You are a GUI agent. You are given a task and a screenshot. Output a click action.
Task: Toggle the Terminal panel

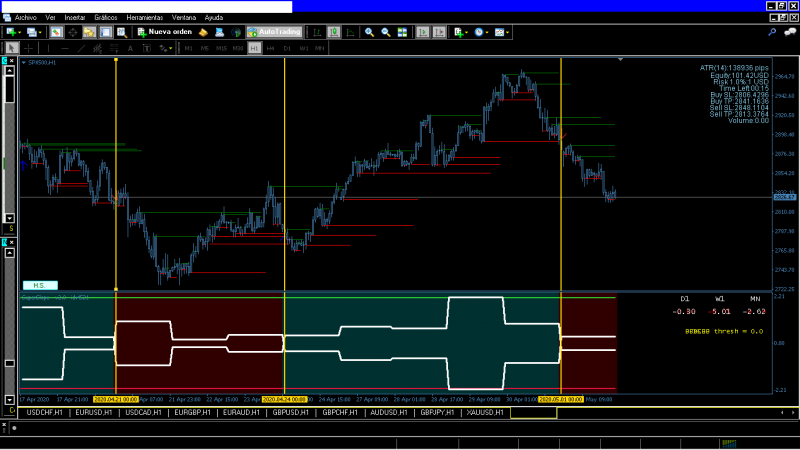pos(106,32)
